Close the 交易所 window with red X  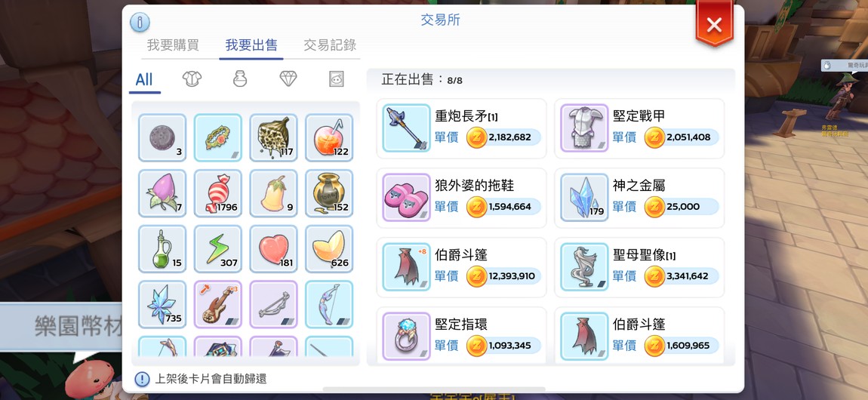point(714,23)
